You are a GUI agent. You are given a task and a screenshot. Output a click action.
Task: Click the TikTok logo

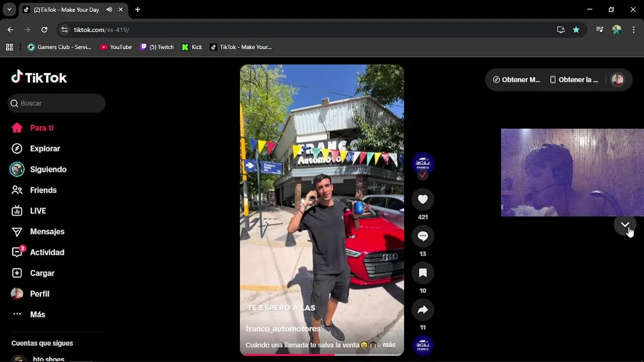click(x=39, y=77)
